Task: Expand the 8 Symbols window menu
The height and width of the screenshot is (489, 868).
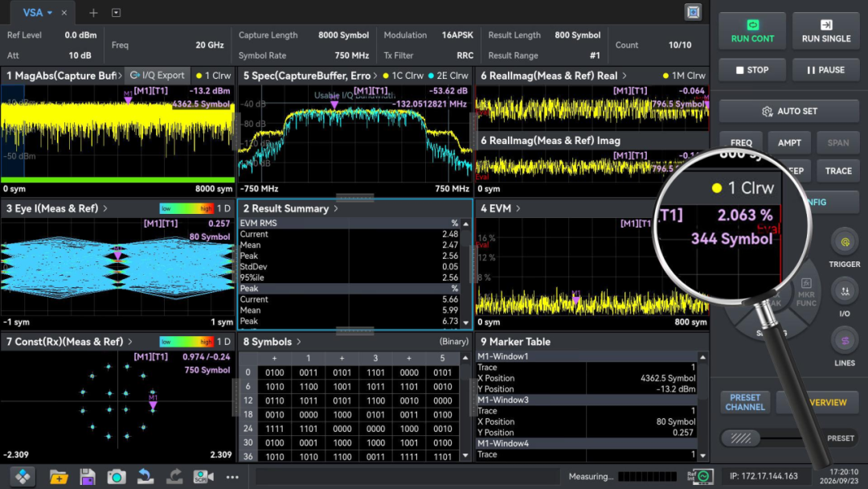Action: point(299,342)
